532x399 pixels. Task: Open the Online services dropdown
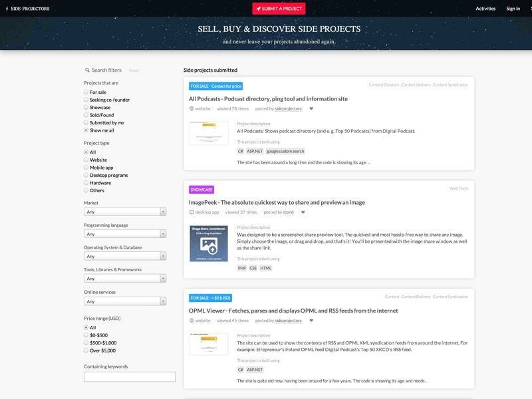pyautogui.click(x=125, y=301)
